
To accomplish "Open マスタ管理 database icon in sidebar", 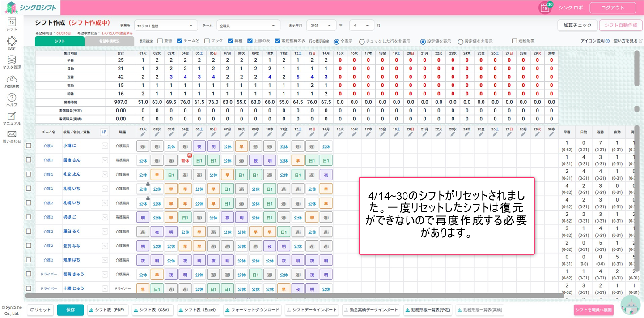I will (x=12, y=60).
